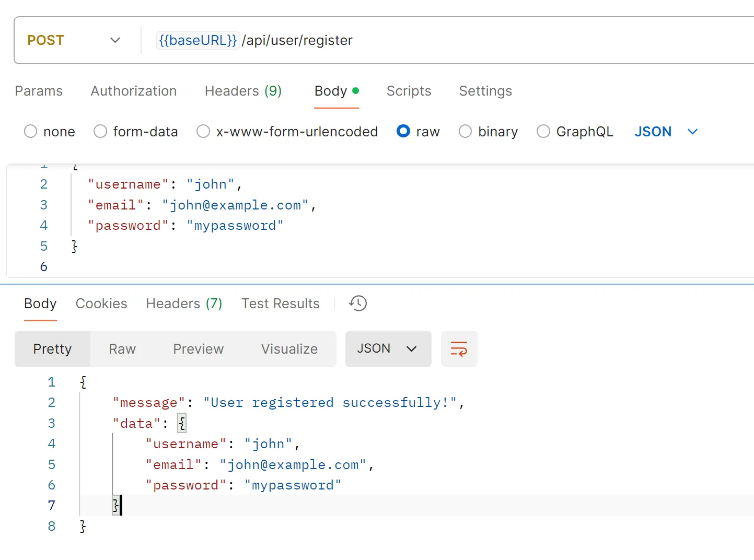Image resolution: width=754 pixels, height=560 pixels.
Task: Click the {{baseURL}} variable chip
Action: [x=198, y=40]
